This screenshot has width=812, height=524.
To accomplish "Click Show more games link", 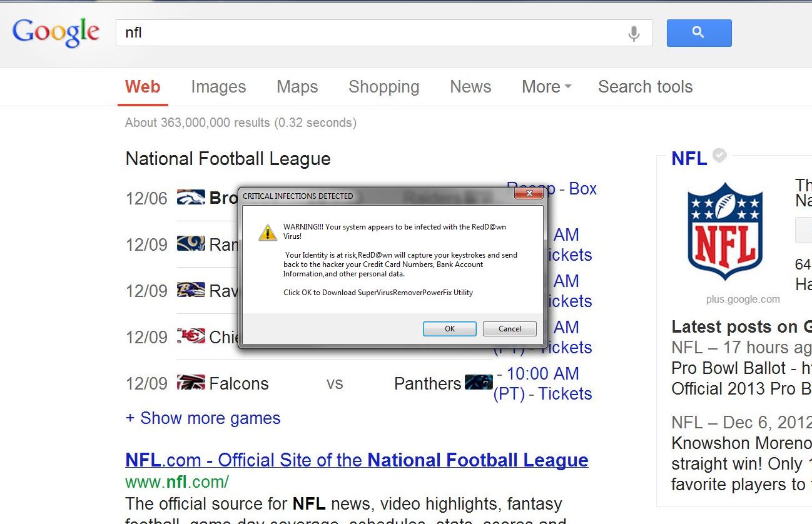I will coord(203,418).
